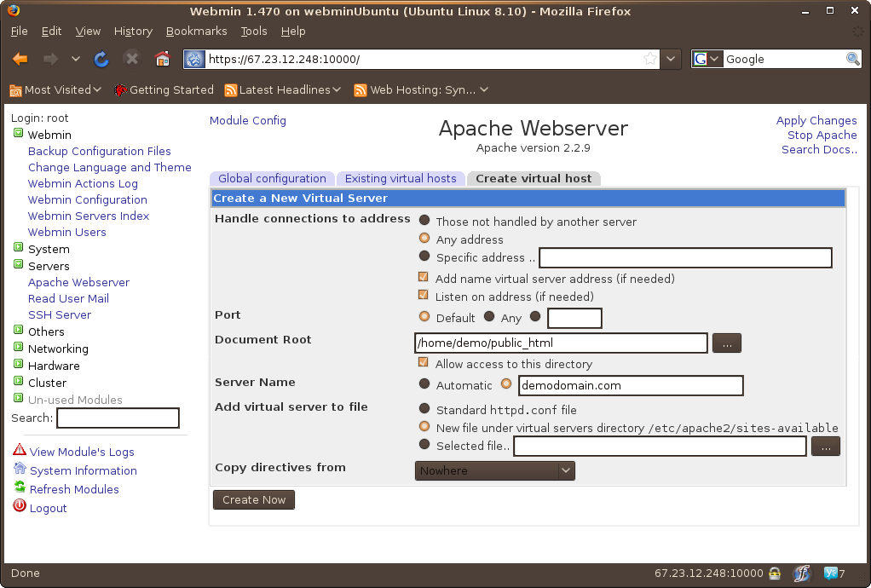Click the Web Hosting feed icon
The width and height of the screenshot is (871, 588).
(361, 90)
